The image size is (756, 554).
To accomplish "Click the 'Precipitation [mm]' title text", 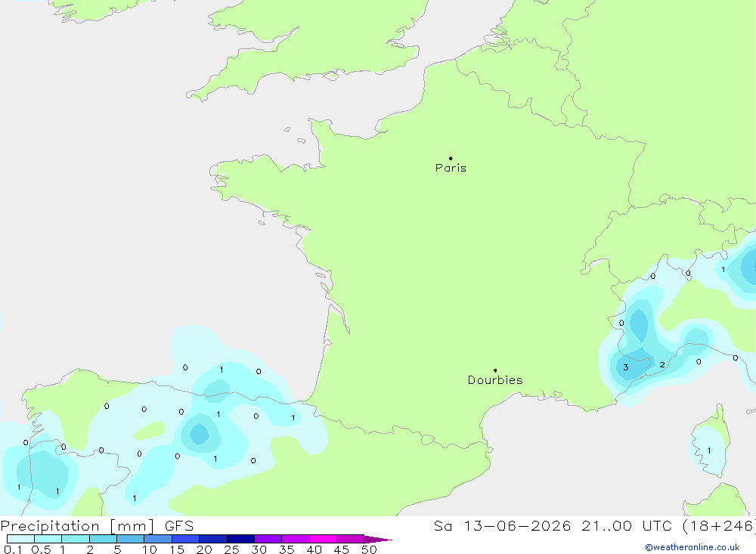I will [x=77, y=526].
